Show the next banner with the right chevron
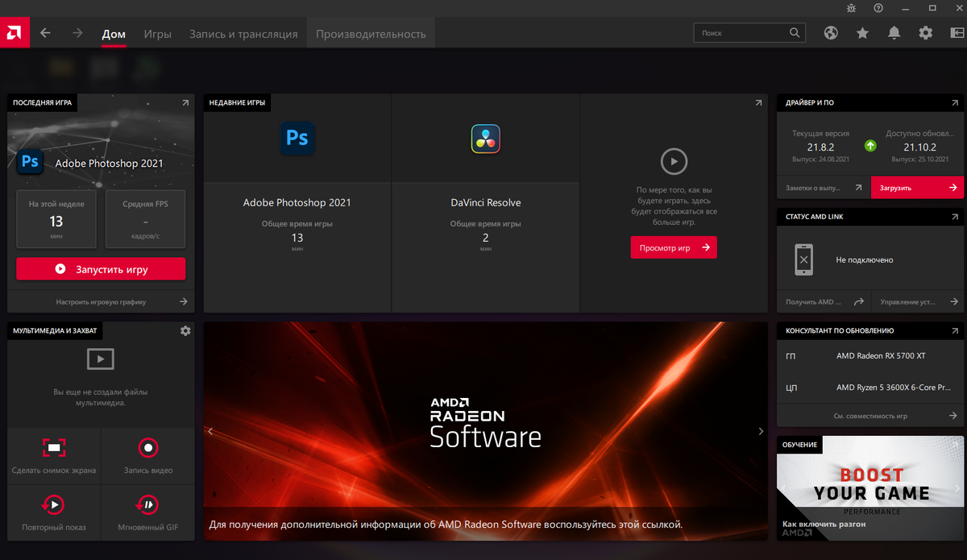The image size is (967, 560). pos(761,431)
